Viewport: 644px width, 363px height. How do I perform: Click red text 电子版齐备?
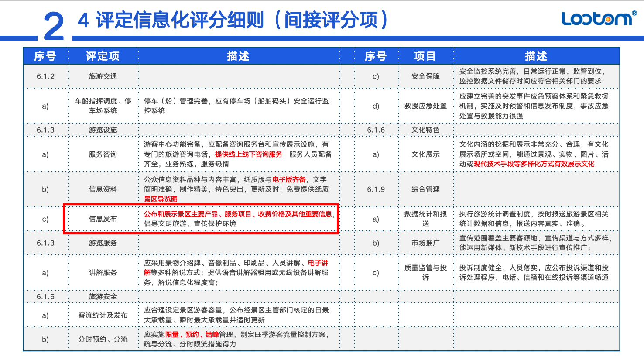[x=289, y=180]
